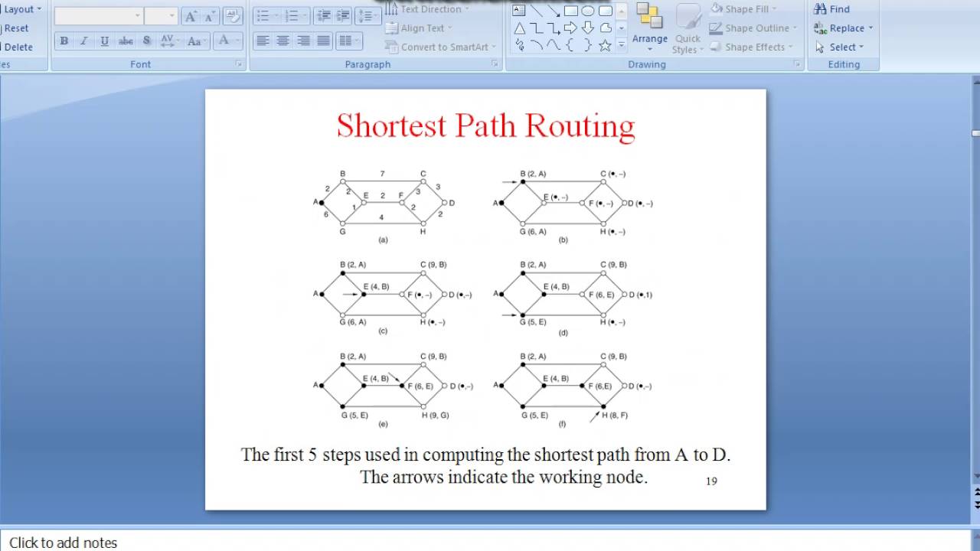Select the straight Line shape
The height and width of the screenshot is (551, 980).
coord(537,10)
